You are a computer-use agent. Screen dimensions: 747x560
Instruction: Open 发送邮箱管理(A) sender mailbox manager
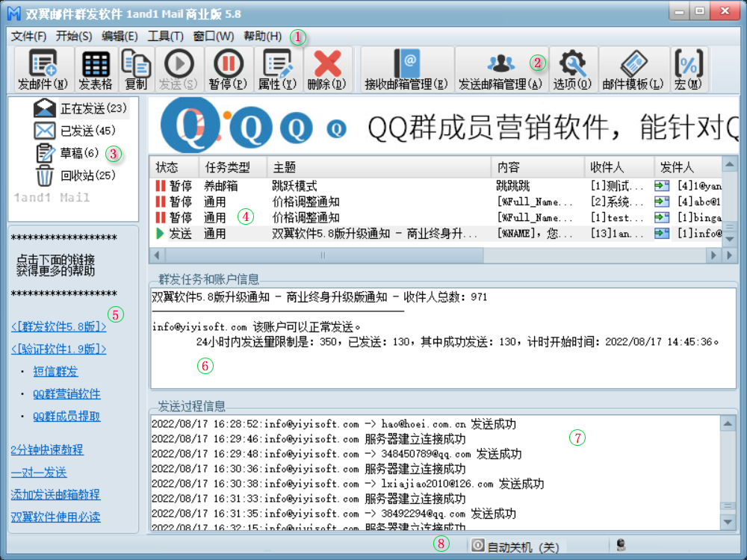(x=500, y=69)
